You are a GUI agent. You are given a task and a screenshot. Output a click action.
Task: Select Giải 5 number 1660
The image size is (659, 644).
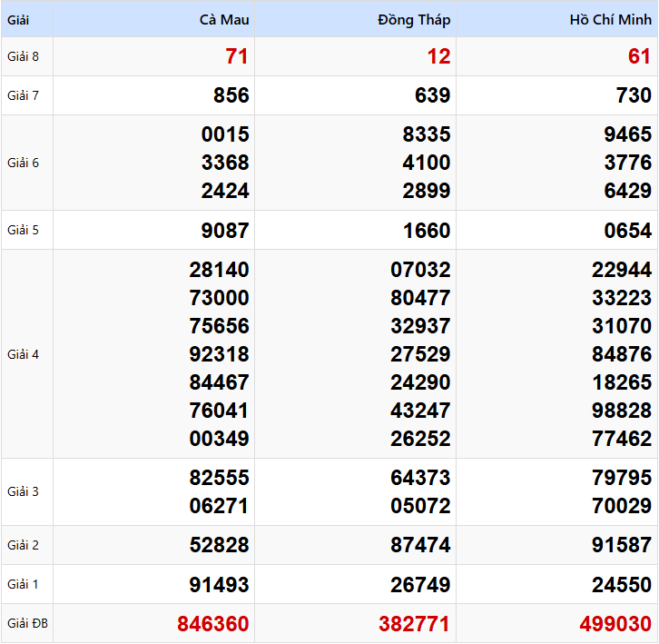pos(427,231)
